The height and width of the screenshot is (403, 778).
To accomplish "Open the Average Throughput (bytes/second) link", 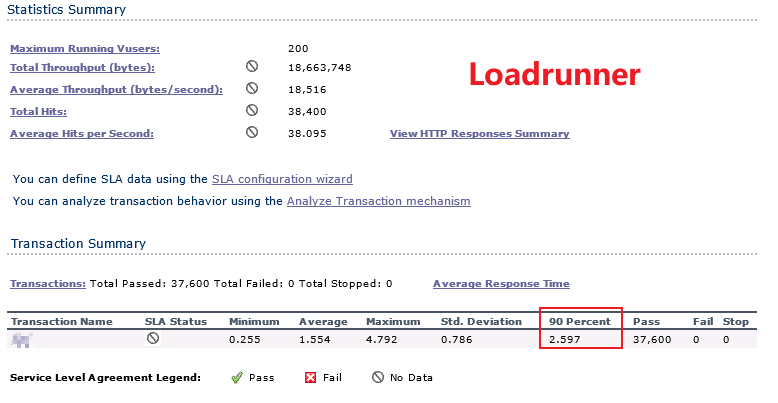I will pos(116,89).
